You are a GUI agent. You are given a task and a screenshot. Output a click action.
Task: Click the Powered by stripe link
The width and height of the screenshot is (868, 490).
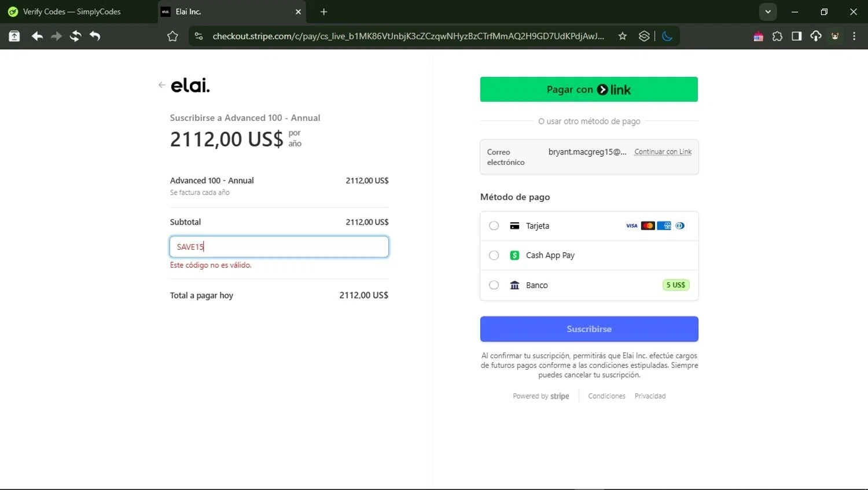tap(541, 396)
